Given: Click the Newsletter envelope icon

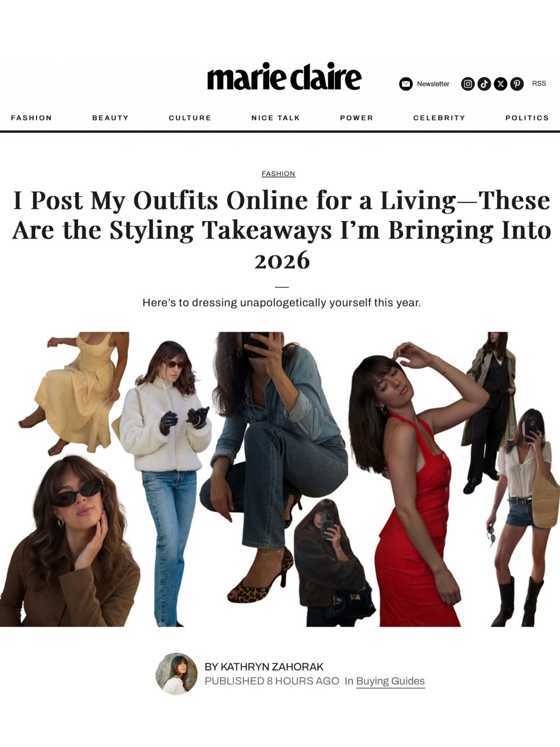Looking at the screenshot, I should (x=406, y=84).
